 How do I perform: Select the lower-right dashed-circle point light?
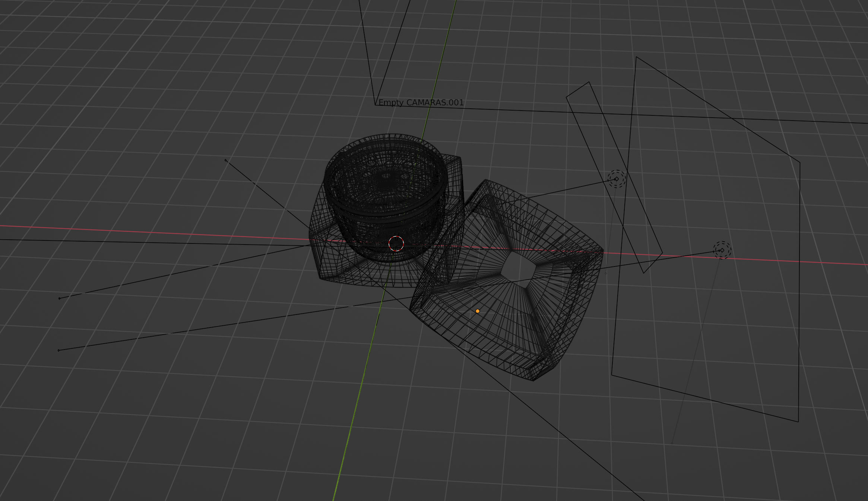click(x=722, y=250)
